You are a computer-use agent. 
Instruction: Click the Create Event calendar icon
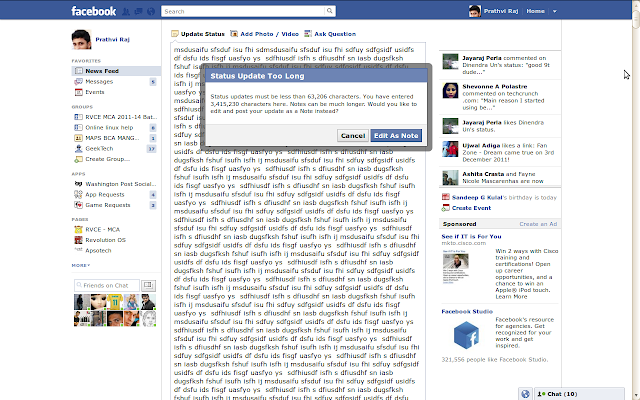click(x=446, y=208)
